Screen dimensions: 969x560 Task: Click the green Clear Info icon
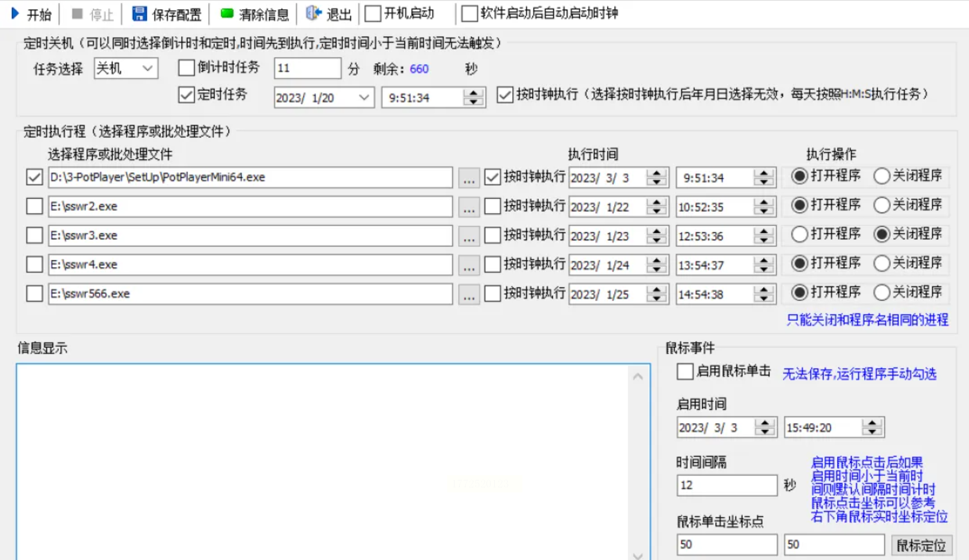click(226, 14)
